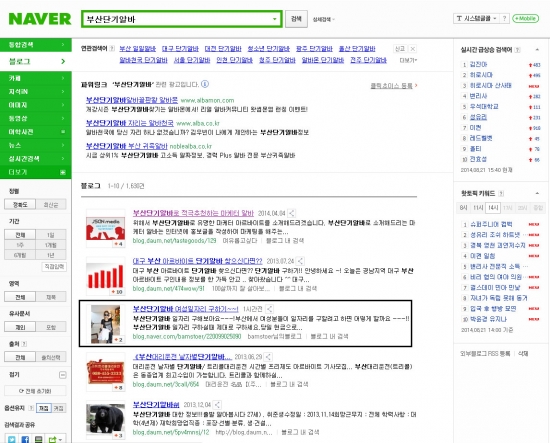This screenshot has height=443, width=550.
Task: Select the 8시 hot topic tab
Action: point(463,208)
